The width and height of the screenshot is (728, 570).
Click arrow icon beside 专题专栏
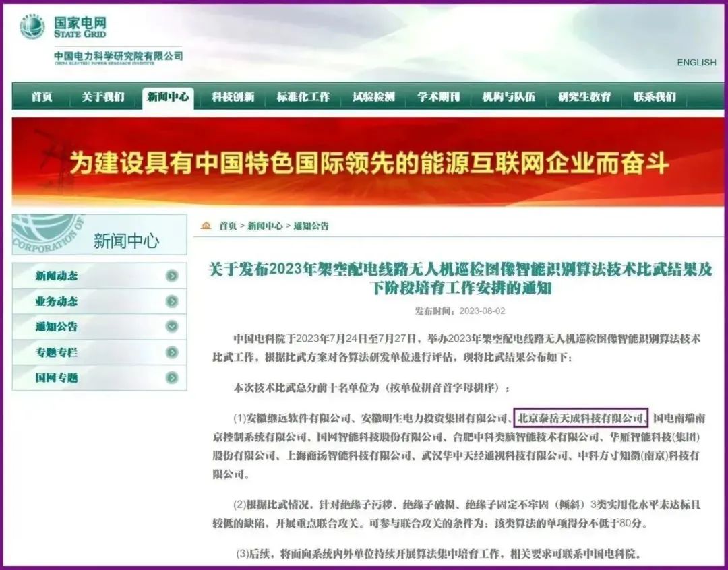(x=172, y=352)
